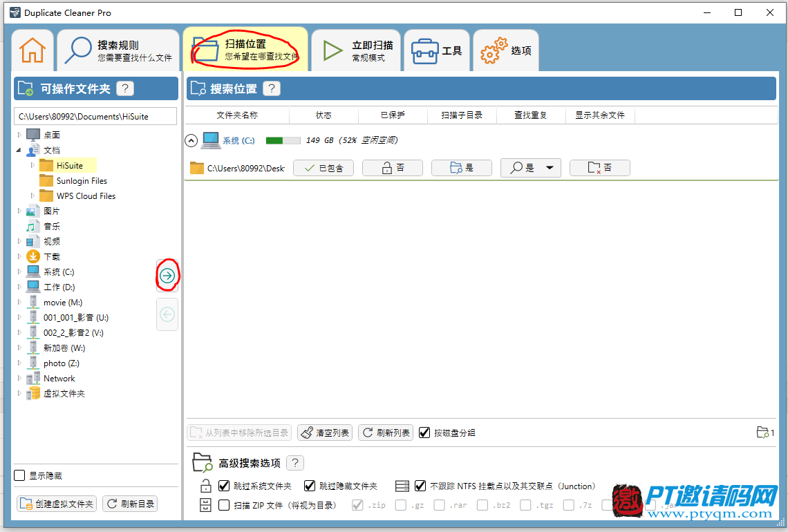Screen dimensions: 788x532
Task: Click the help icon beside 可操作文件夹
Action: [125, 88]
